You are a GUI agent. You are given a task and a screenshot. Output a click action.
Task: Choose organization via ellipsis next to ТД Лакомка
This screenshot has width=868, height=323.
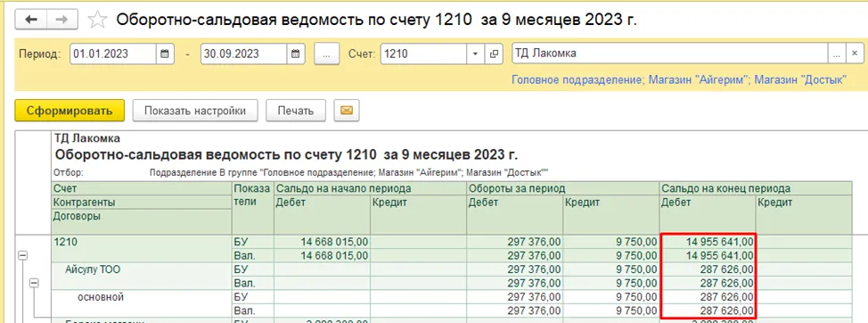[837, 54]
